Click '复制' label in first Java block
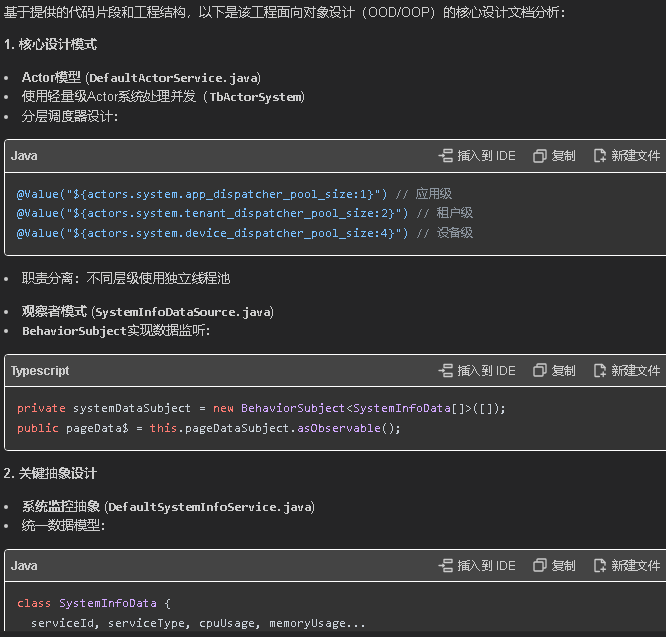666x637 pixels. [563, 156]
